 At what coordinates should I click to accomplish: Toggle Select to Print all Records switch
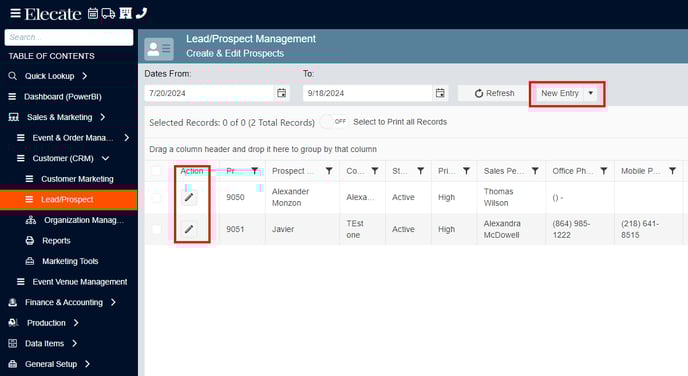pos(334,122)
